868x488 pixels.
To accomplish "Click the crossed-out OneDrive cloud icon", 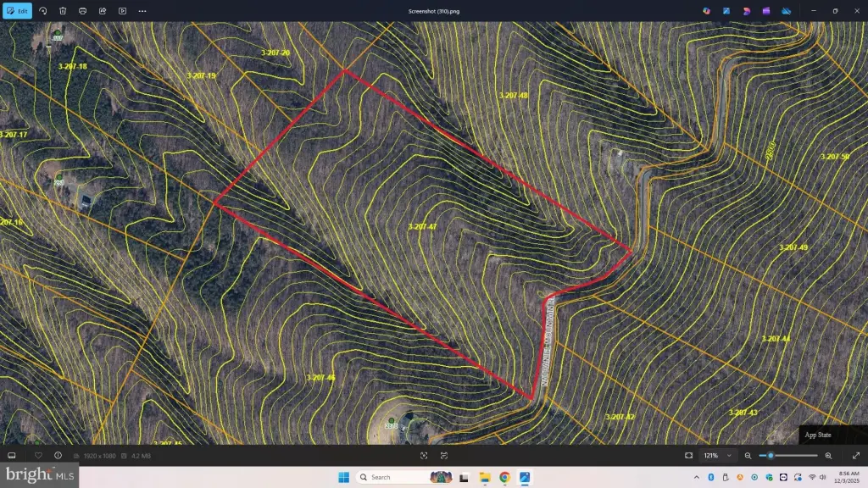I will pyautogui.click(x=786, y=11).
